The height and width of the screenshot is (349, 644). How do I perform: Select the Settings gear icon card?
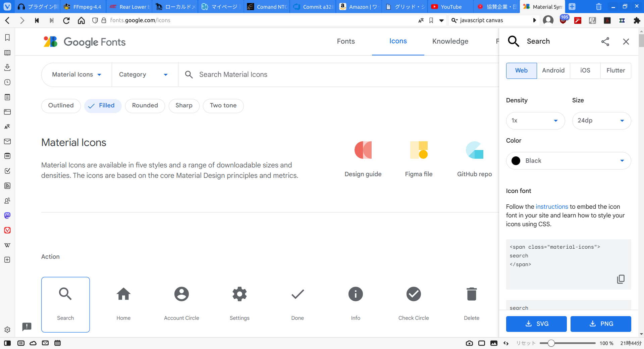pyautogui.click(x=239, y=304)
